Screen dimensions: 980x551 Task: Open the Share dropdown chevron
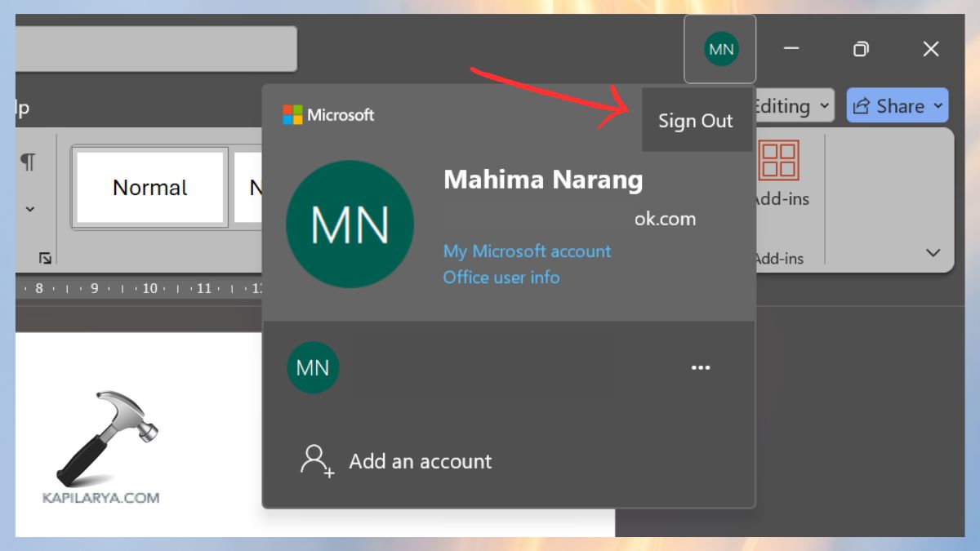click(936, 105)
